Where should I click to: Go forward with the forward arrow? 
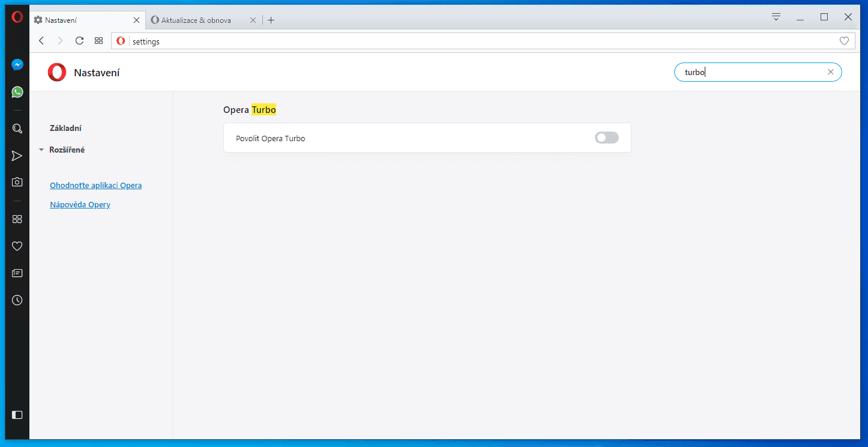click(x=60, y=41)
